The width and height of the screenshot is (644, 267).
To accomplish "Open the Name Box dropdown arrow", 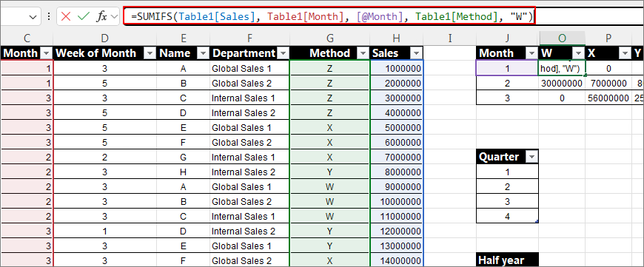I will tap(33, 17).
